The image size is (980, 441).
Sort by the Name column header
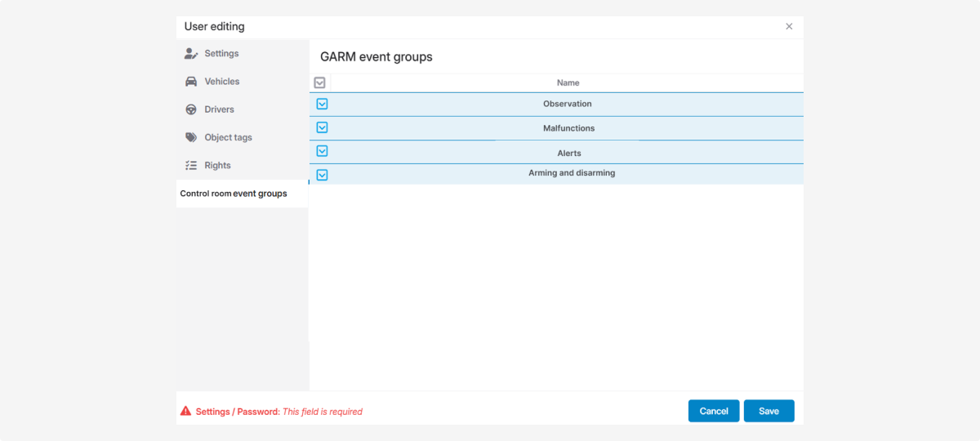click(x=568, y=82)
